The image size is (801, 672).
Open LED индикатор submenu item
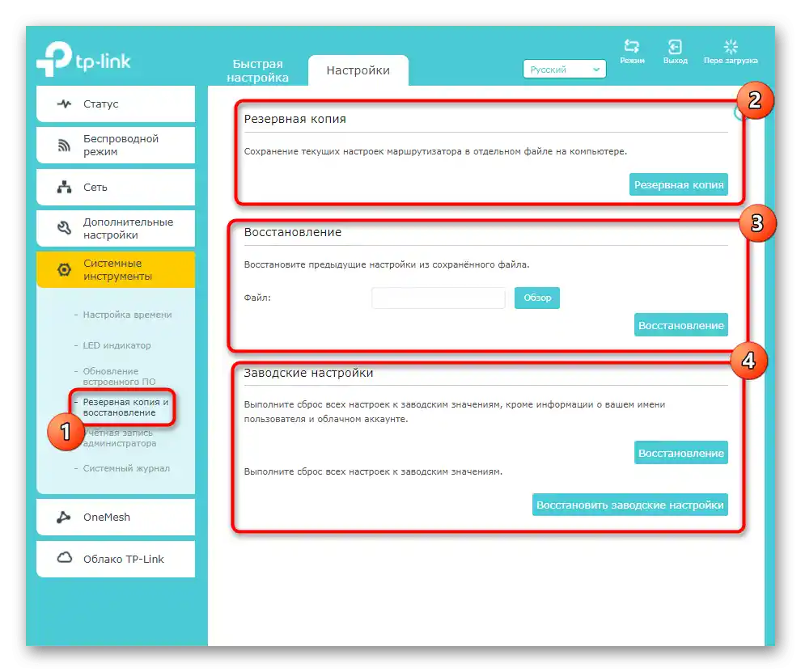coord(117,345)
